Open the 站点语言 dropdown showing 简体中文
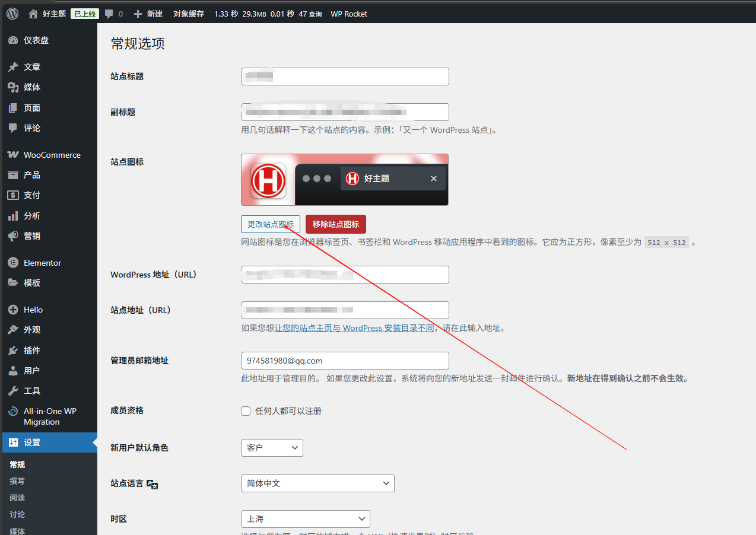The image size is (756, 535). 318,483
